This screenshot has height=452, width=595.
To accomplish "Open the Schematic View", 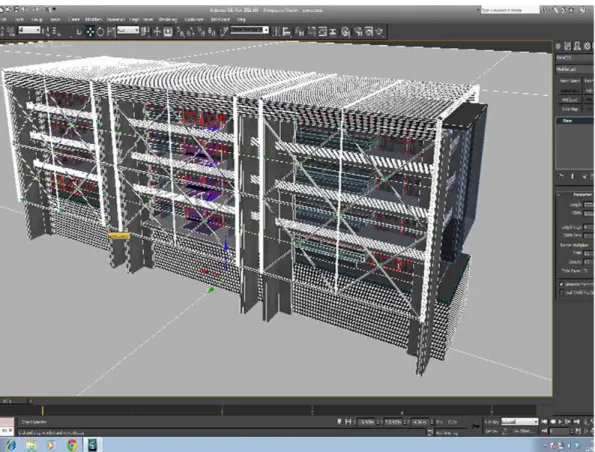I will tap(333, 32).
